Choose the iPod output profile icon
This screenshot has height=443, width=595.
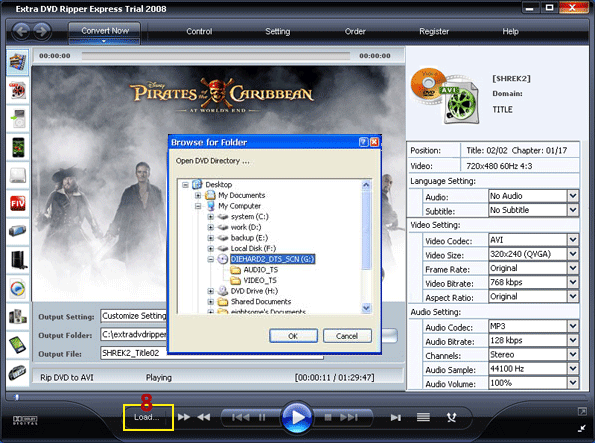pos(17,118)
